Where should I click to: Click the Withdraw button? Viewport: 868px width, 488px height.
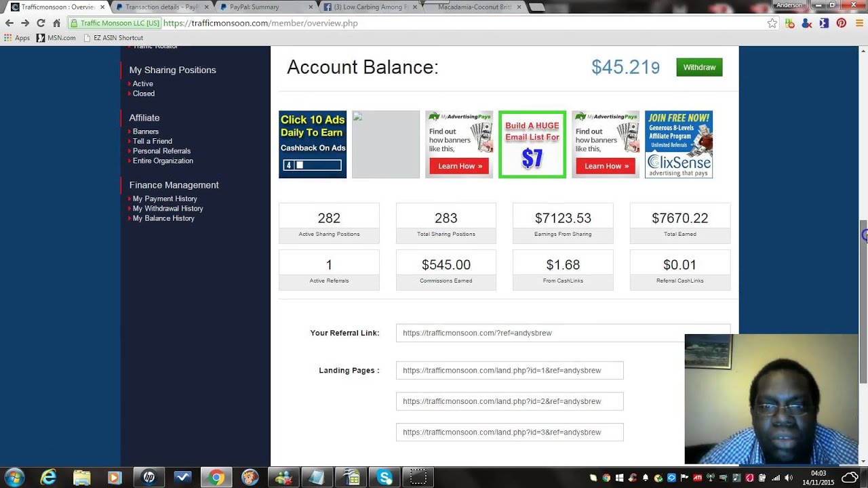[699, 67]
